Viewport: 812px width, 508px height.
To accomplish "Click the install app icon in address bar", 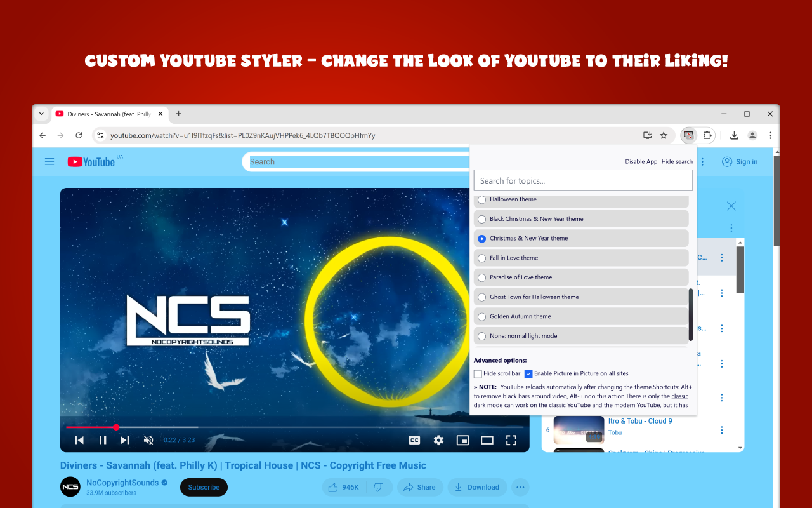I will [647, 135].
